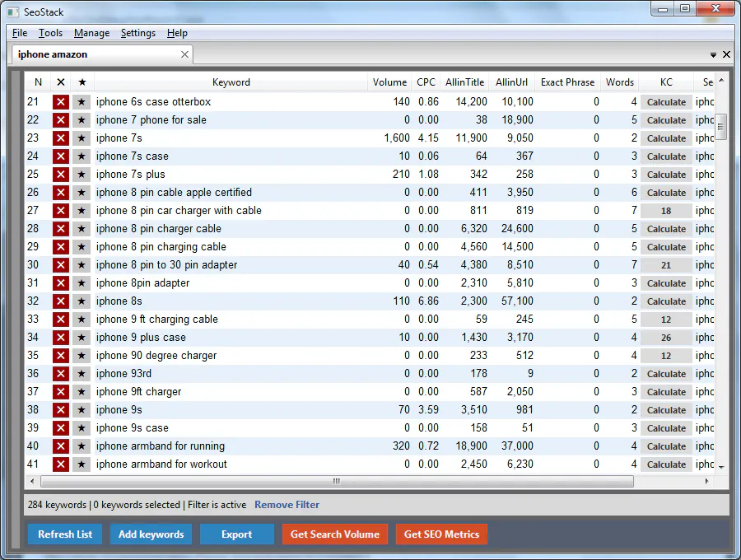Click KC value 21 button

[666, 265]
